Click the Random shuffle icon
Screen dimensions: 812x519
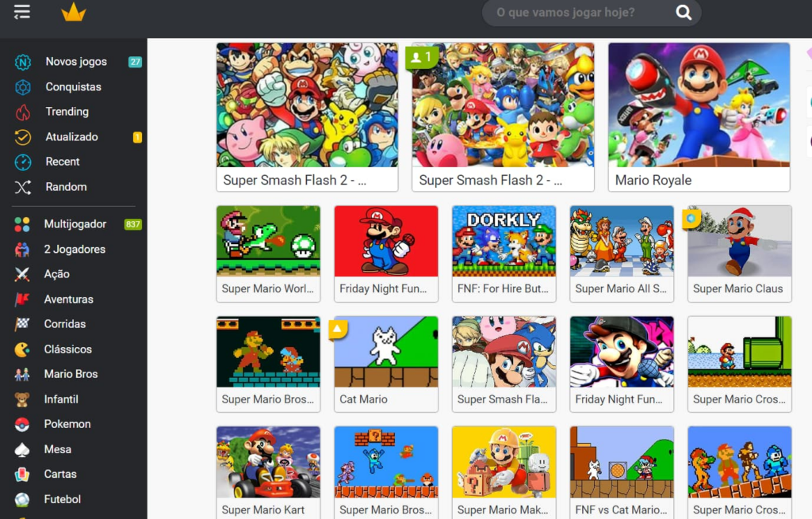(x=23, y=187)
